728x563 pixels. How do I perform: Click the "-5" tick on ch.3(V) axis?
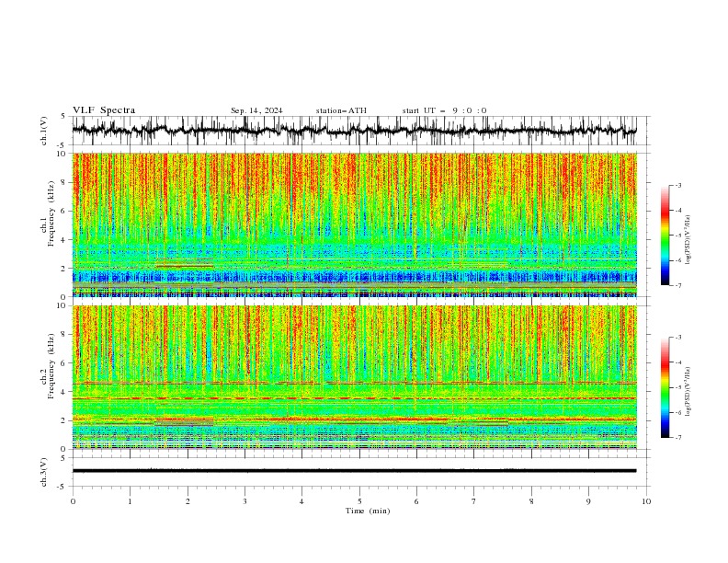62,487
